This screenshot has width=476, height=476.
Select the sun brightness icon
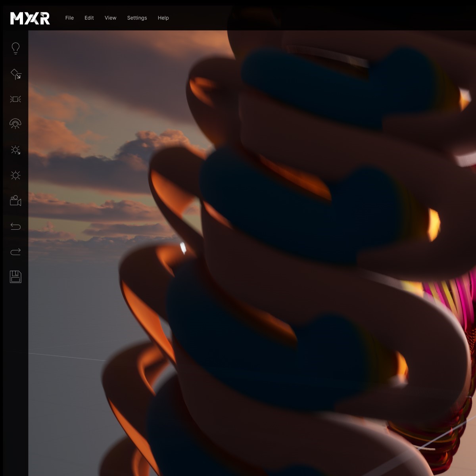[x=15, y=175]
